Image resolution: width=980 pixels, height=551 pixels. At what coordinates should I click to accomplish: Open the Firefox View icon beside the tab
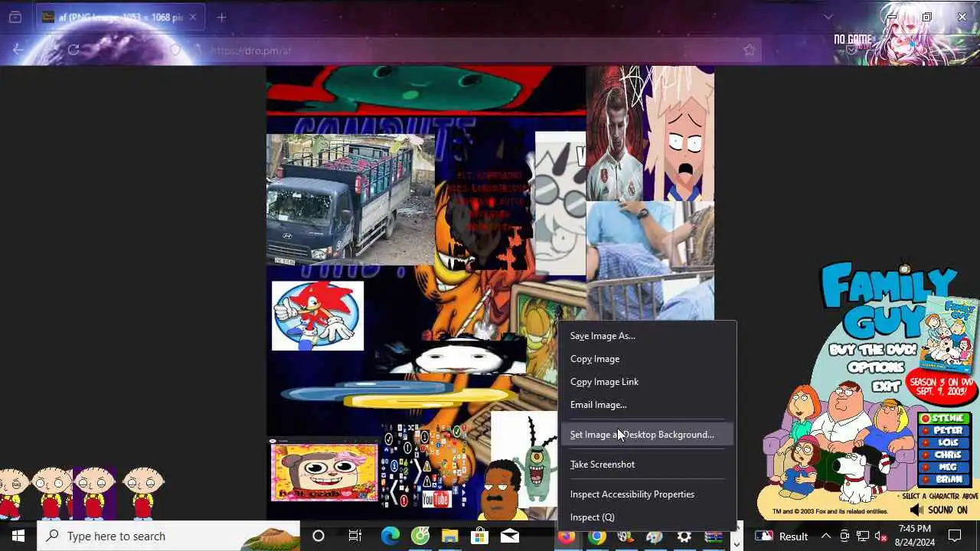[x=15, y=17]
